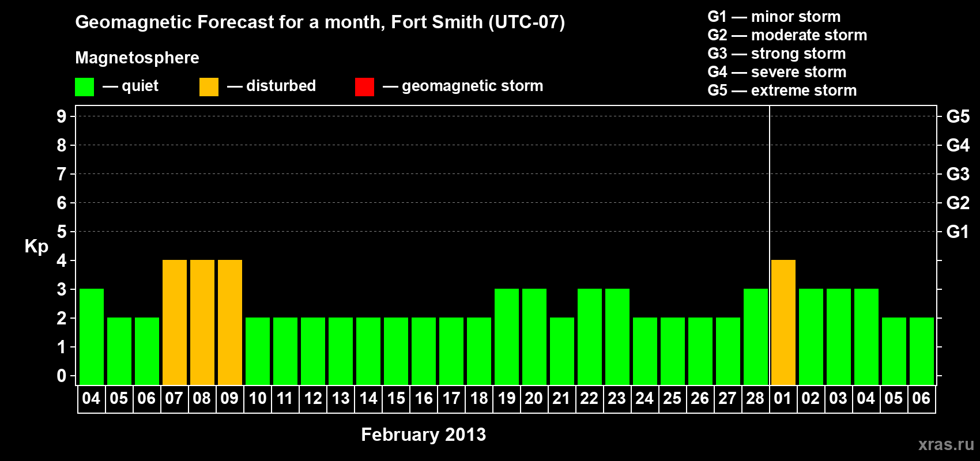Click the 'G5 — extreme storm' legend line
This screenshot has width=980, height=461.
coord(782,90)
